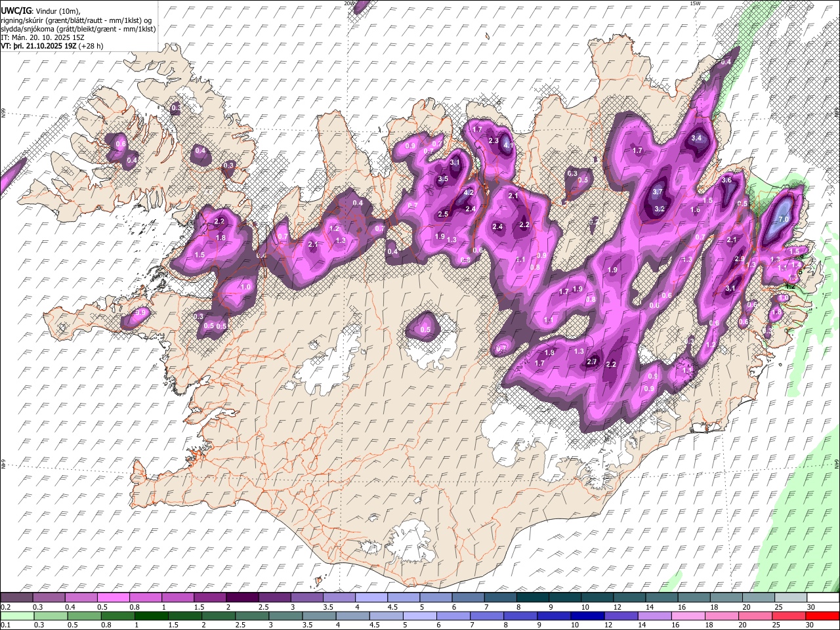Click the white 30 swatch in snow legend

(824, 597)
